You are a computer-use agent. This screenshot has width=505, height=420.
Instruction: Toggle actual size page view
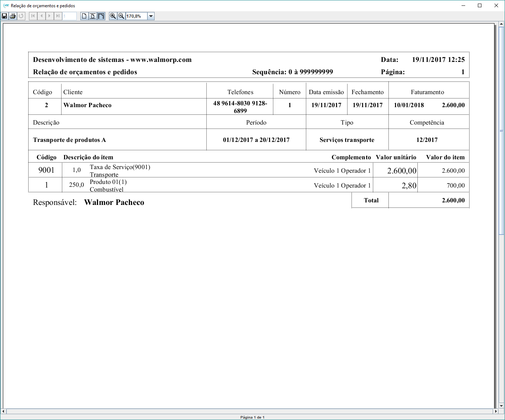(84, 16)
